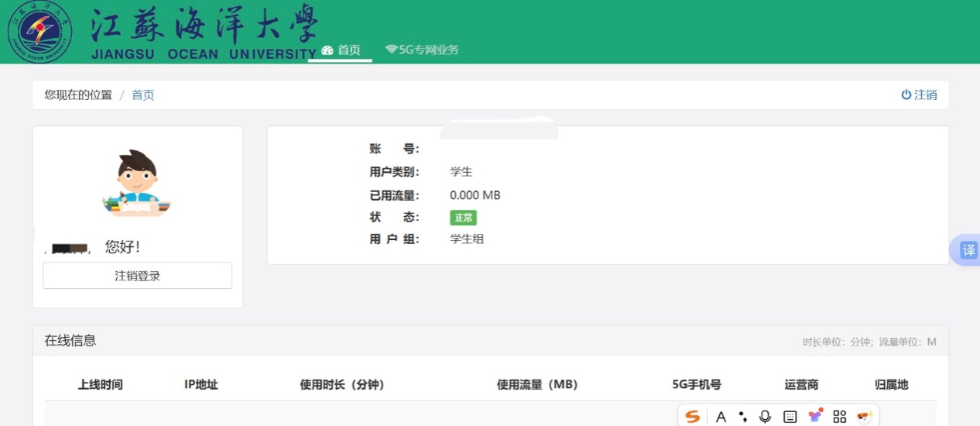The height and width of the screenshot is (426, 980).
Task: Open the skin shirt icon in IME bar
Action: point(815,417)
